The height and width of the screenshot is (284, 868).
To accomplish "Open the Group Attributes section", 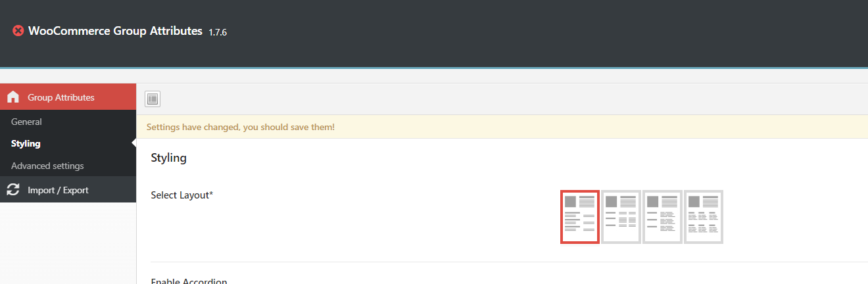I will [68, 97].
